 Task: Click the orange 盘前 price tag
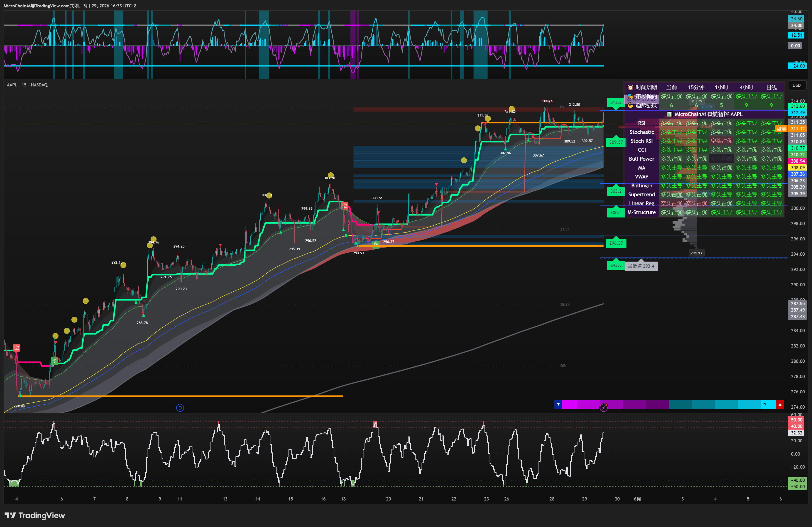pos(781,129)
